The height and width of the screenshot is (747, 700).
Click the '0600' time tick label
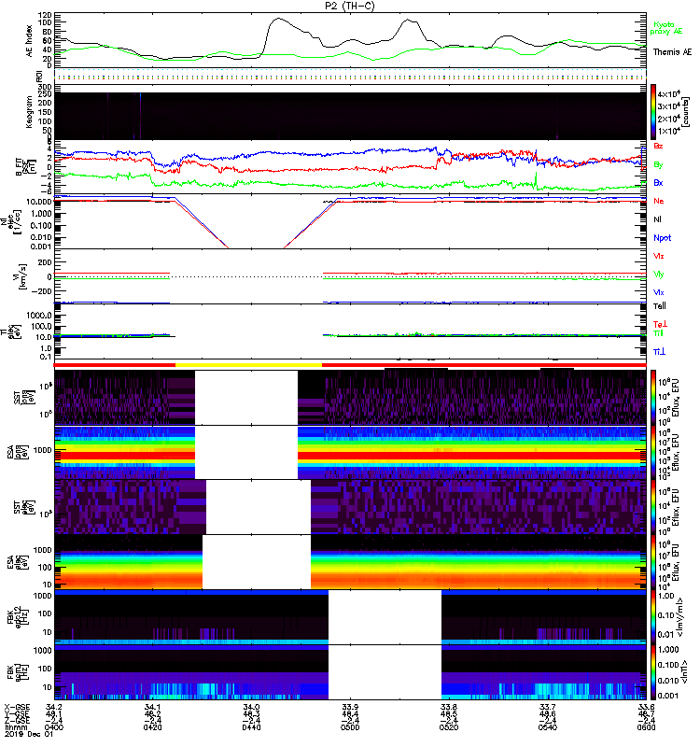[x=646, y=727]
